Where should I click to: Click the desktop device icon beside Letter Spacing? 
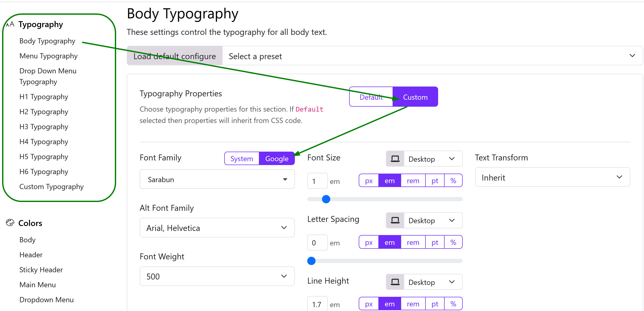pyautogui.click(x=395, y=220)
